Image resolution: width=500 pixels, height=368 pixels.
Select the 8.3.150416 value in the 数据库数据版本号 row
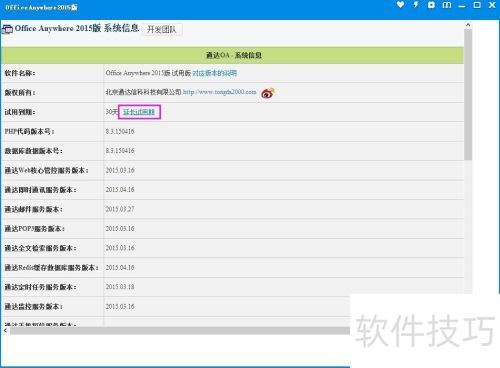(120, 151)
